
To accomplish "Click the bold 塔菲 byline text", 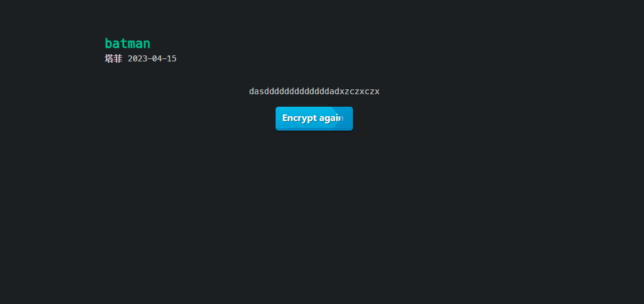I will (113, 58).
